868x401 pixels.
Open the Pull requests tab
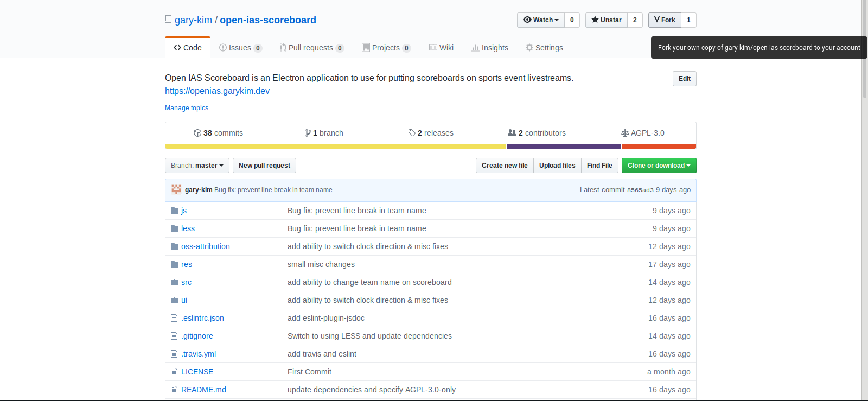312,48
